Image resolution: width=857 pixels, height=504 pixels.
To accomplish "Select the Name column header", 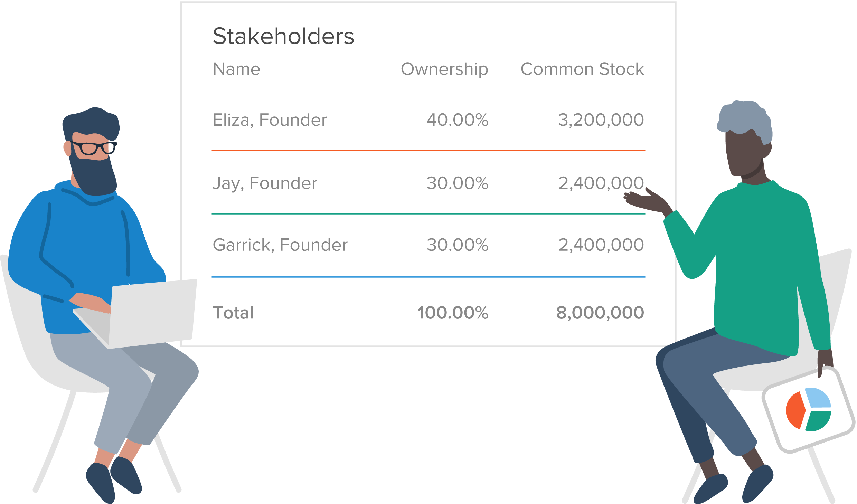I will 236,69.
